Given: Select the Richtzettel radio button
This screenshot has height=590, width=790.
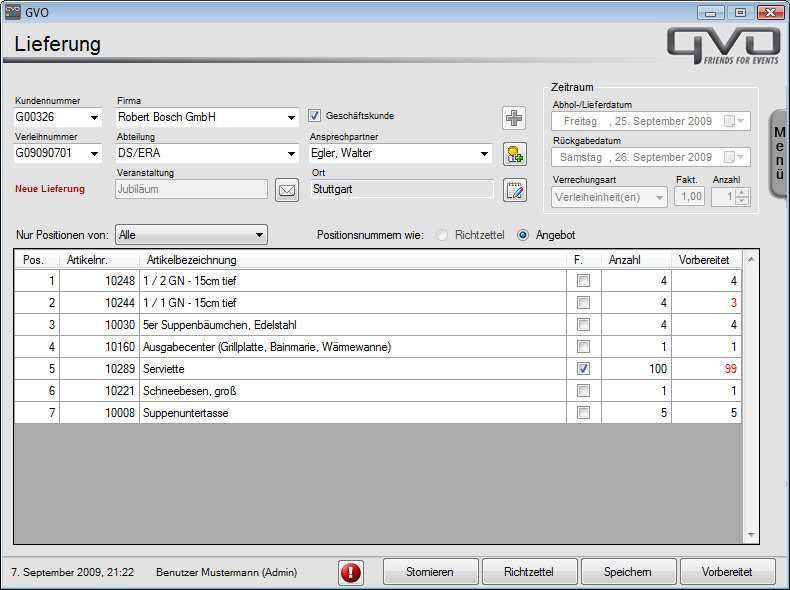Looking at the screenshot, I should tap(442, 235).
